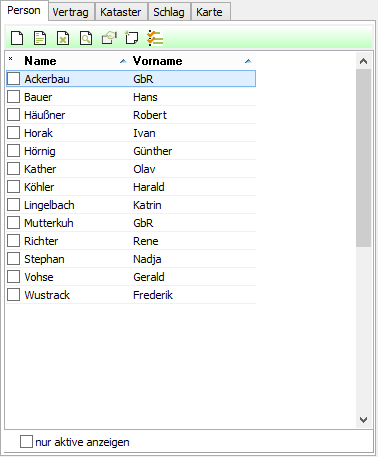378x457 pixels.
Task: Click the scrollbar up arrow
Action: [x=363, y=61]
